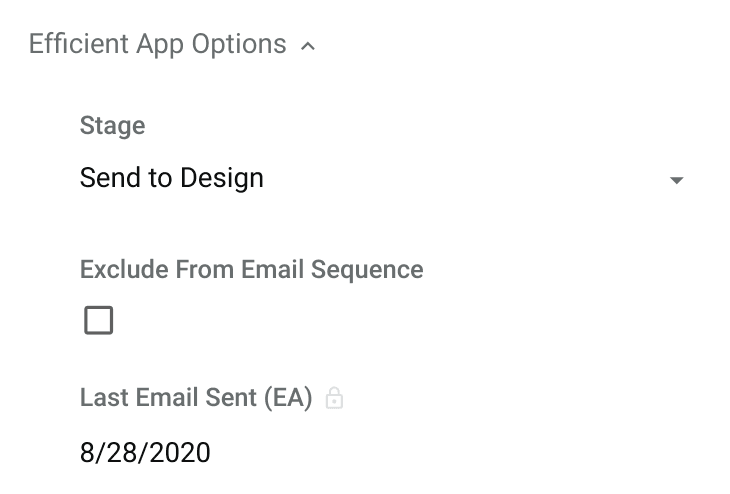
Task: Click the word Options in section title
Action: coord(239,45)
